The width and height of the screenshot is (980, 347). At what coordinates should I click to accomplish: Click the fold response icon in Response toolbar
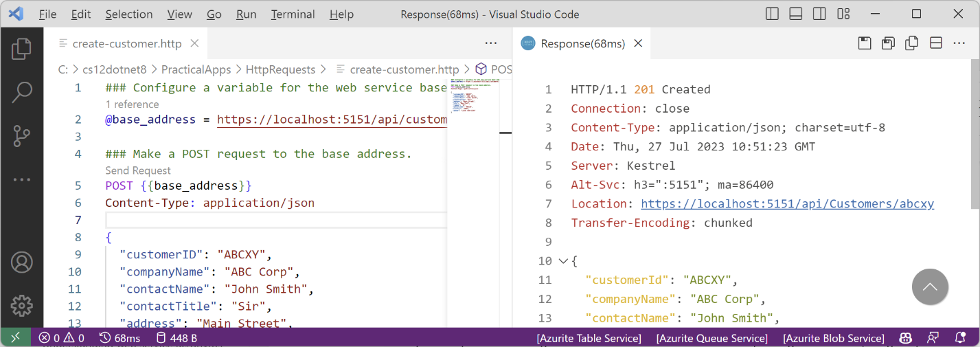click(935, 43)
